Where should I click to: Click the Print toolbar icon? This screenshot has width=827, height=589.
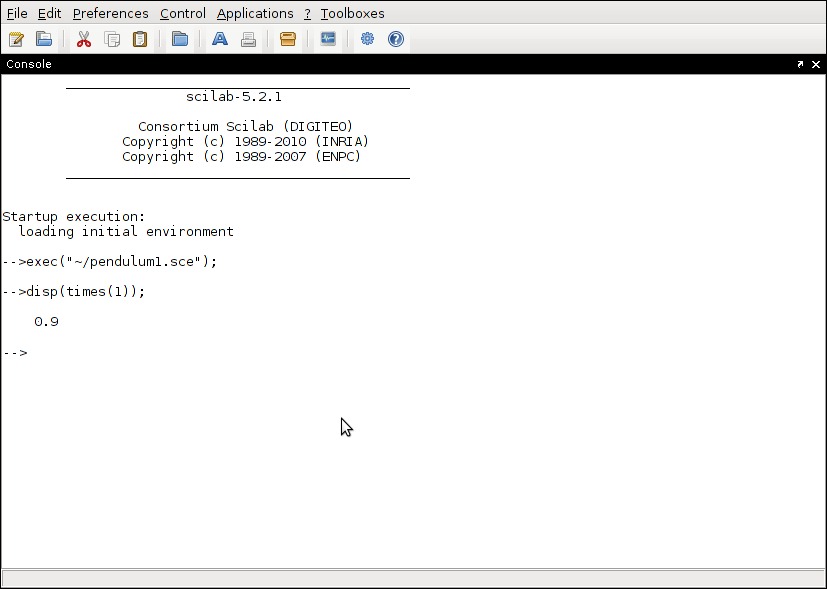pyautogui.click(x=248, y=40)
